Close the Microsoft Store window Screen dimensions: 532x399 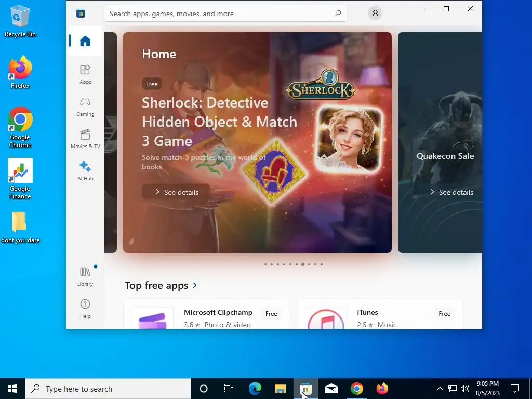(470, 9)
